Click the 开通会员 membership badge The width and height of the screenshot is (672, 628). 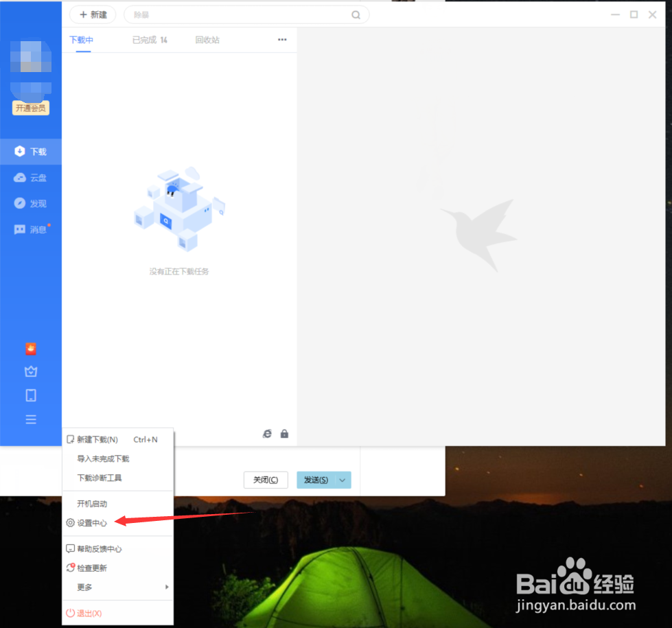pyautogui.click(x=30, y=108)
